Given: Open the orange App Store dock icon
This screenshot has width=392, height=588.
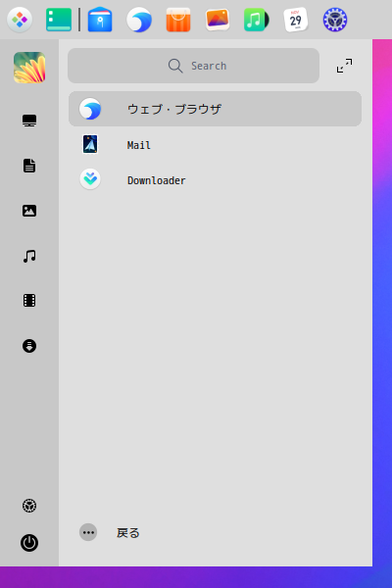Looking at the screenshot, I should [178, 20].
